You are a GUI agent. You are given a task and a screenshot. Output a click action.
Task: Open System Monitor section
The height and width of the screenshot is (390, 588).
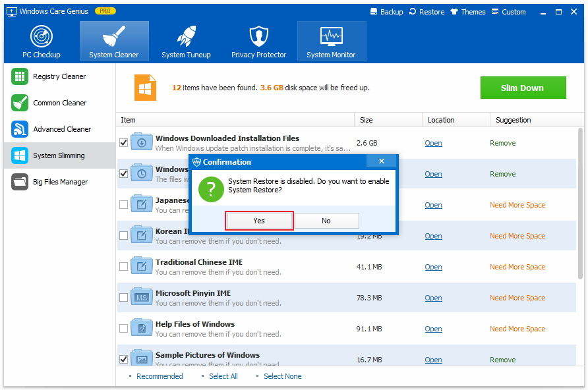pos(331,42)
